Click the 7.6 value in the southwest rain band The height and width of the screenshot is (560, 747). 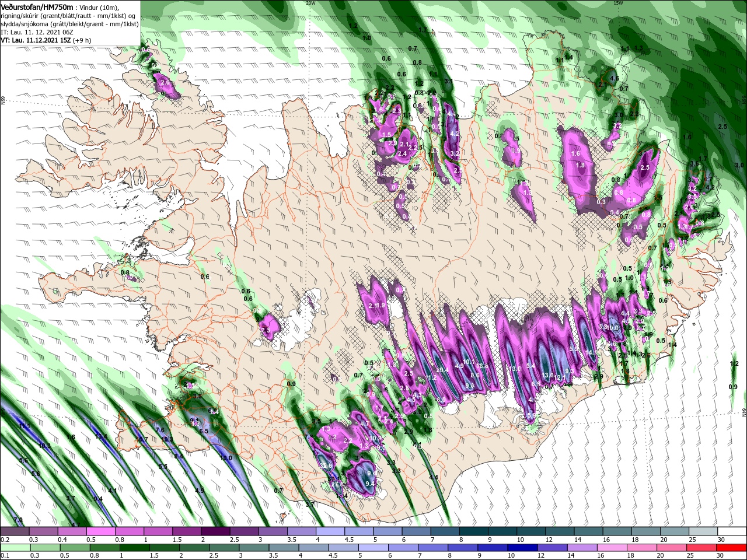pos(160,430)
